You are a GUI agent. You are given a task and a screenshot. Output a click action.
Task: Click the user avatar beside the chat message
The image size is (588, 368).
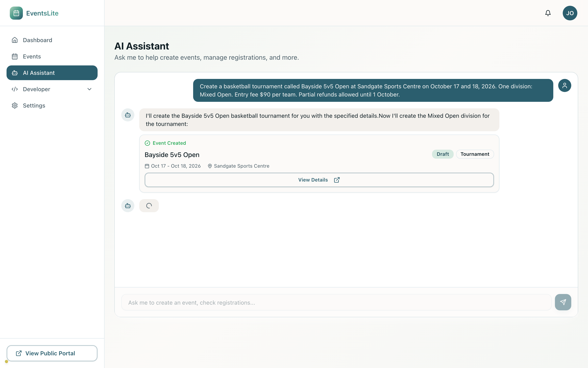(x=565, y=85)
